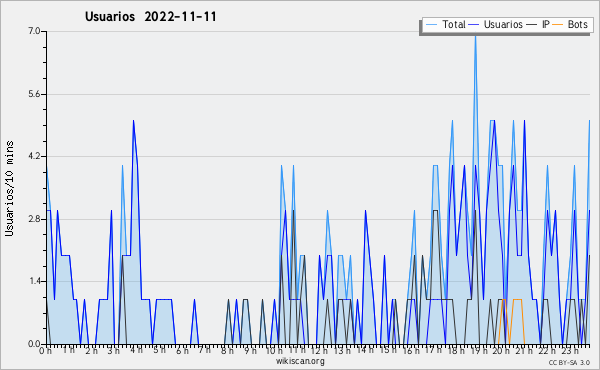This screenshot has height=370, width=600.
Task: Click the x-axis label '10 h'
Action: (274, 351)
